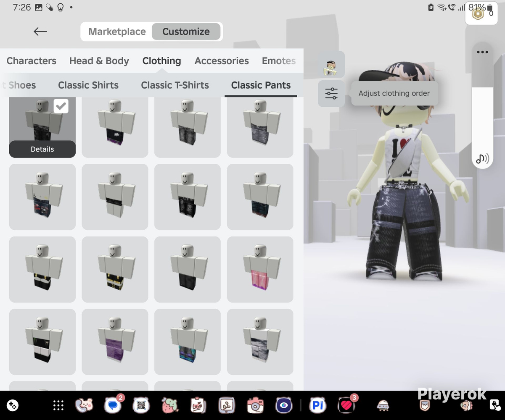
Task: Equip the gray and white pants in bottom row
Action: (260, 342)
